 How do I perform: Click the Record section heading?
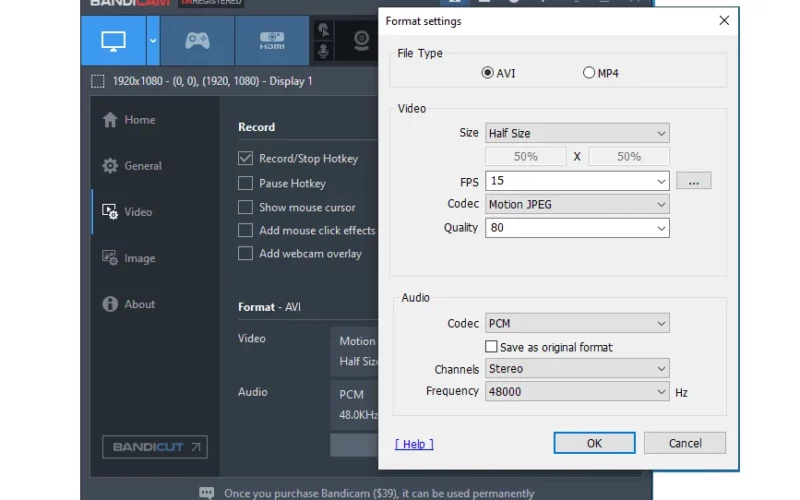pos(256,127)
